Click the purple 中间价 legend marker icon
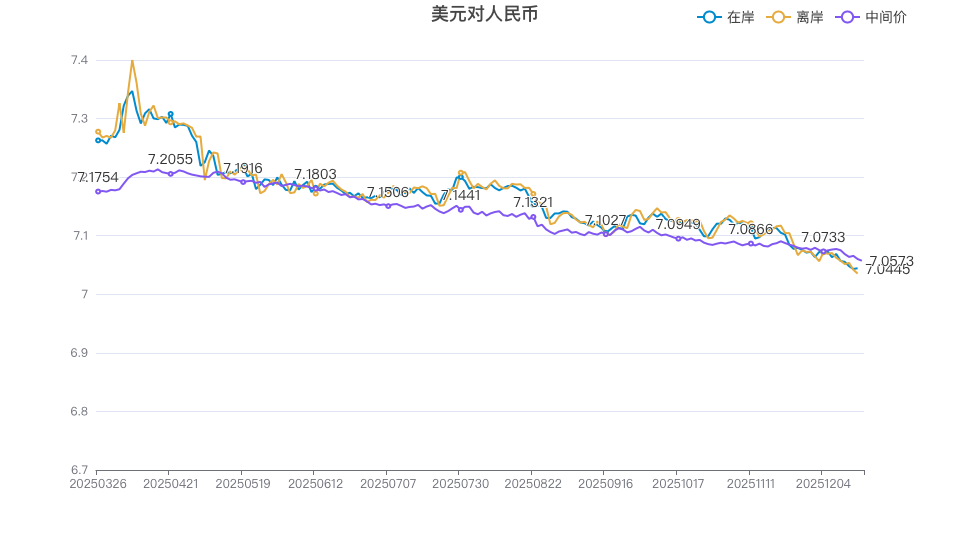Screen dimensions: 960x540 click(x=849, y=17)
